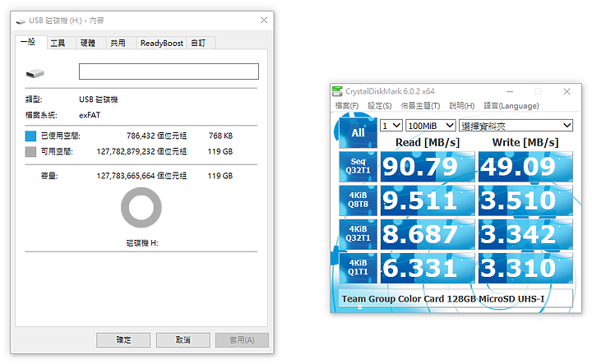Run the 4KiB Q8T8 benchmark
Screen dimensions: 592x364
(x=358, y=200)
